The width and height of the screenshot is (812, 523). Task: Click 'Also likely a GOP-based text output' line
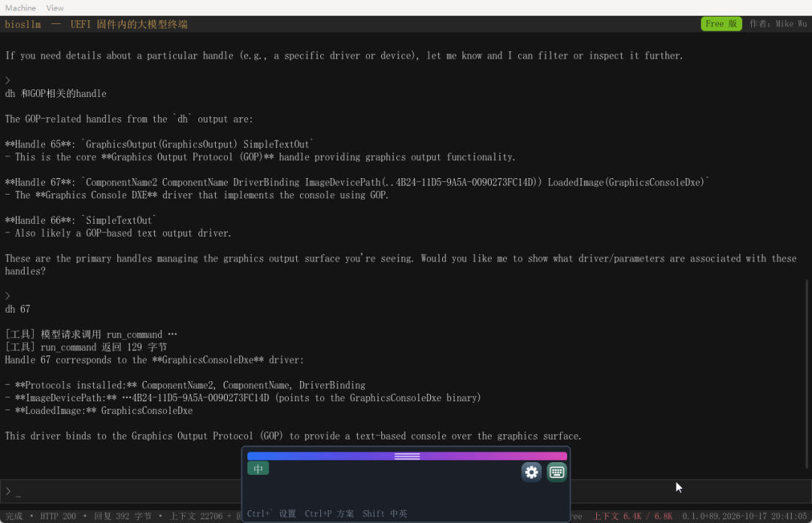pos(118,233)
